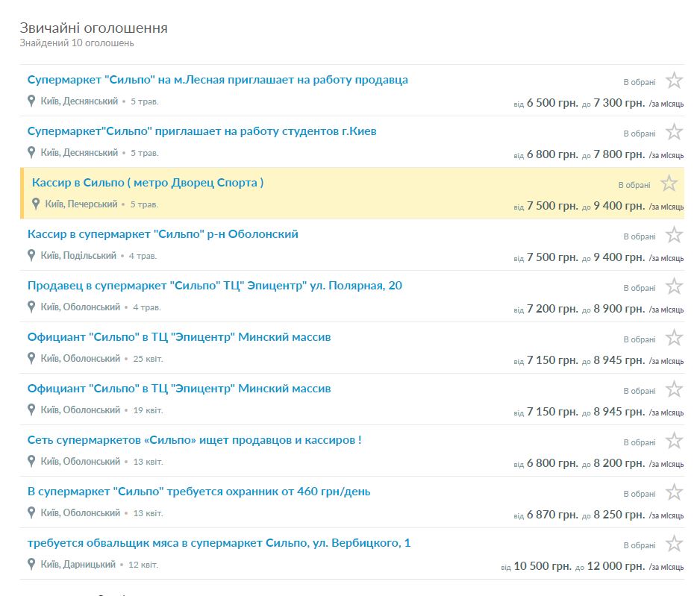Star the охранник от 460 грн/день listing
Image resolution: width=700 pixels, height=596 pixels.
click(x=674, y=492)
